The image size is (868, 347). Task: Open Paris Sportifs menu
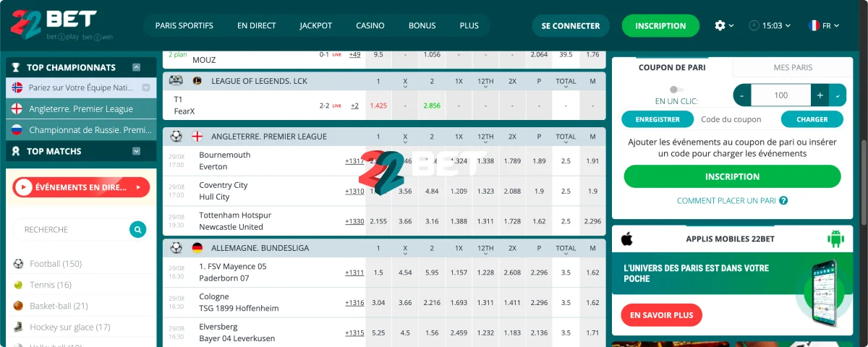point(184,25)
